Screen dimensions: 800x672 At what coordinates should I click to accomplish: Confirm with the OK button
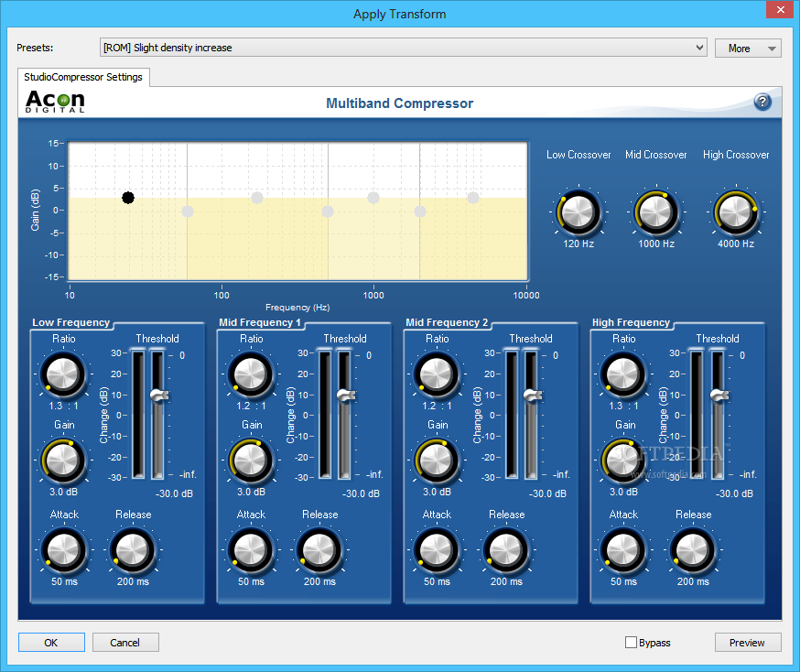[51, 643]
